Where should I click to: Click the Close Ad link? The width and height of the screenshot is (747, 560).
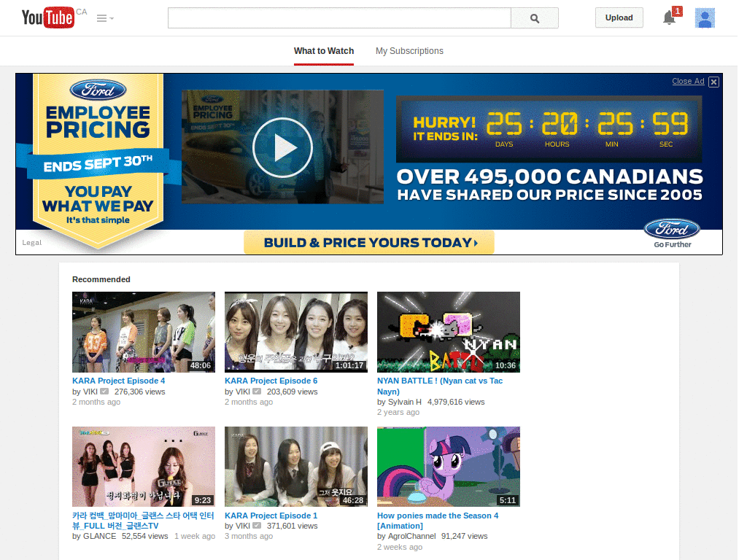click(x=688, y=81)
